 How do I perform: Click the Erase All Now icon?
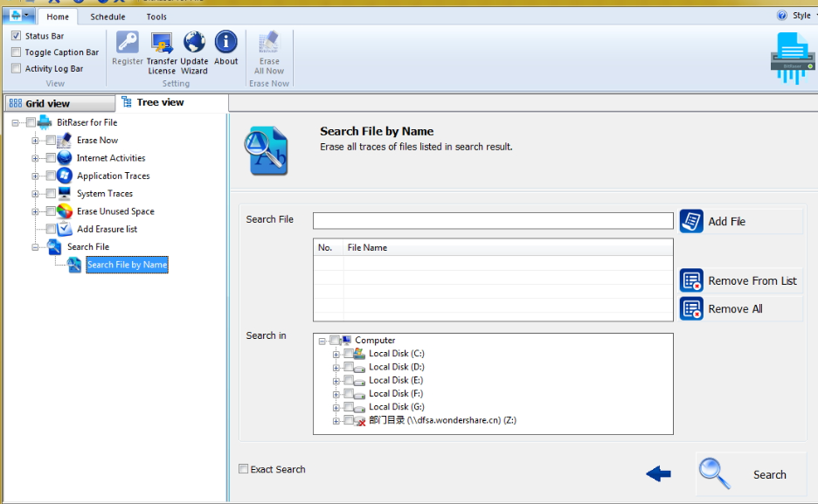(x=269, y=44)
